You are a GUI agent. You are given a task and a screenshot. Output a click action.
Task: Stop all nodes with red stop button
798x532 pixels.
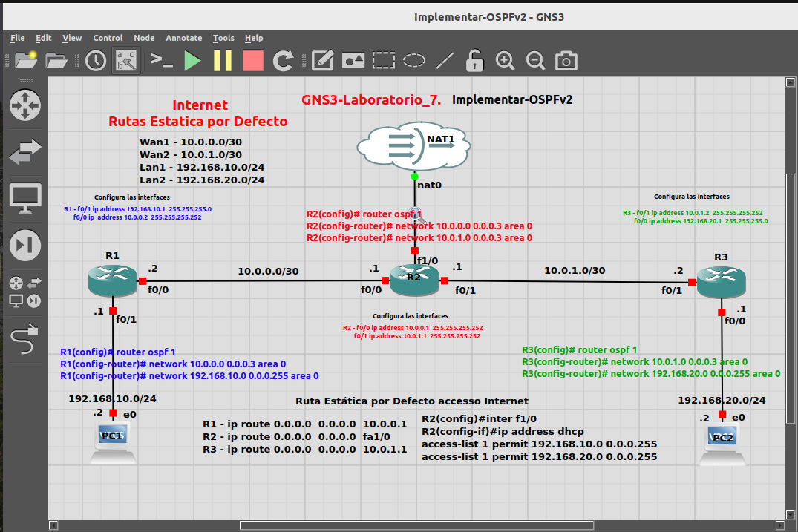click(253, 61)
